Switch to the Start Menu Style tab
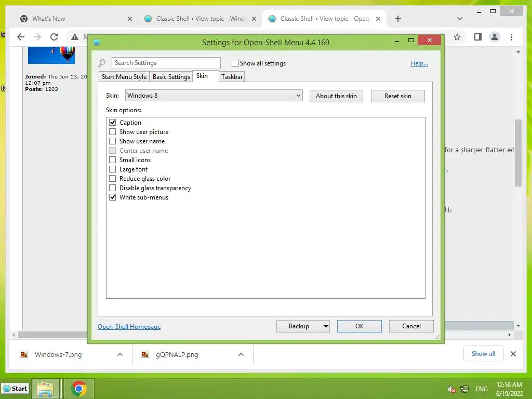 click(124, 77)
